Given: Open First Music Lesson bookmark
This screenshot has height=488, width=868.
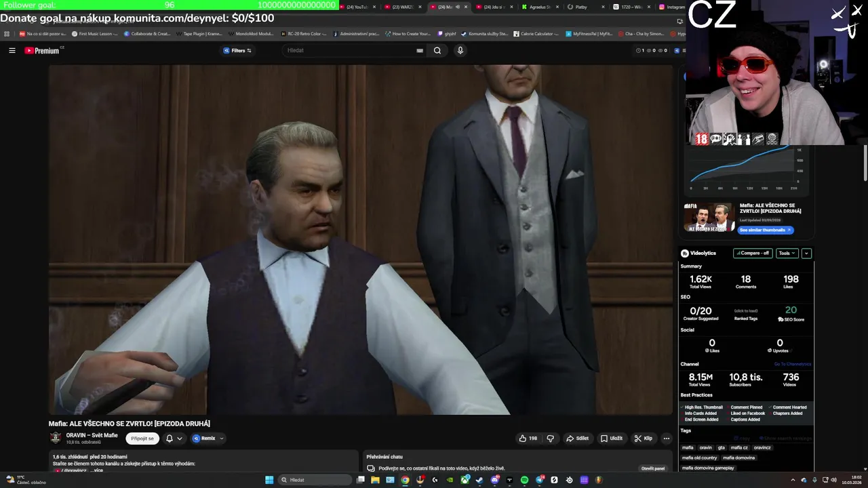Looking at the screenshot, I should pos(95,33).
